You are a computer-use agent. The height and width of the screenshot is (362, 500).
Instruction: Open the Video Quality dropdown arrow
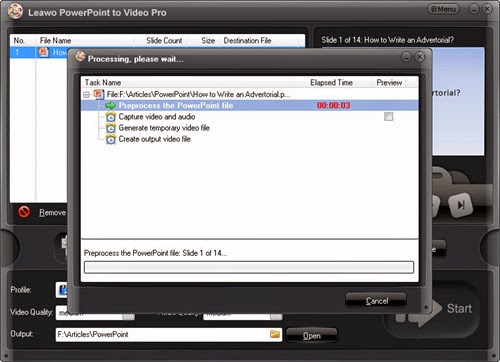point(128,317)
